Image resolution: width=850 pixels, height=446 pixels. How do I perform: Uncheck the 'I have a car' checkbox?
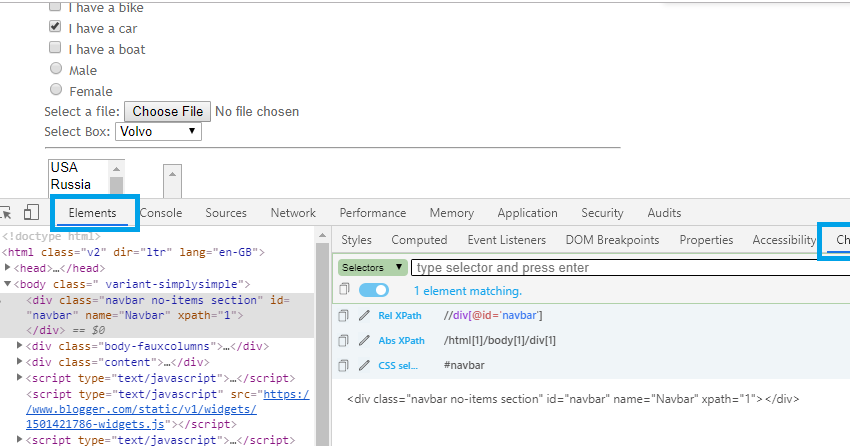click(x=55, y=26)
